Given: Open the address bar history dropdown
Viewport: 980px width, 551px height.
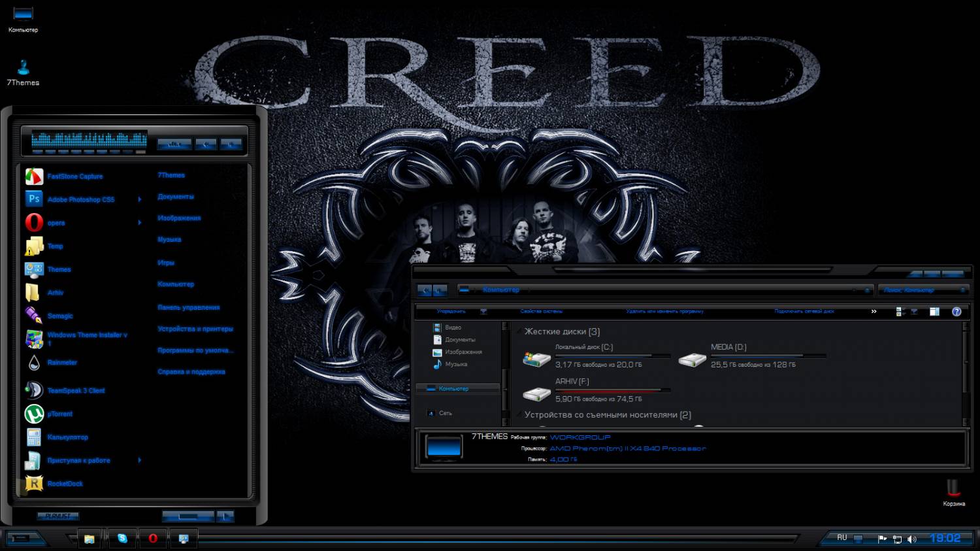Looking at the screenshot, I should point(855,290).
